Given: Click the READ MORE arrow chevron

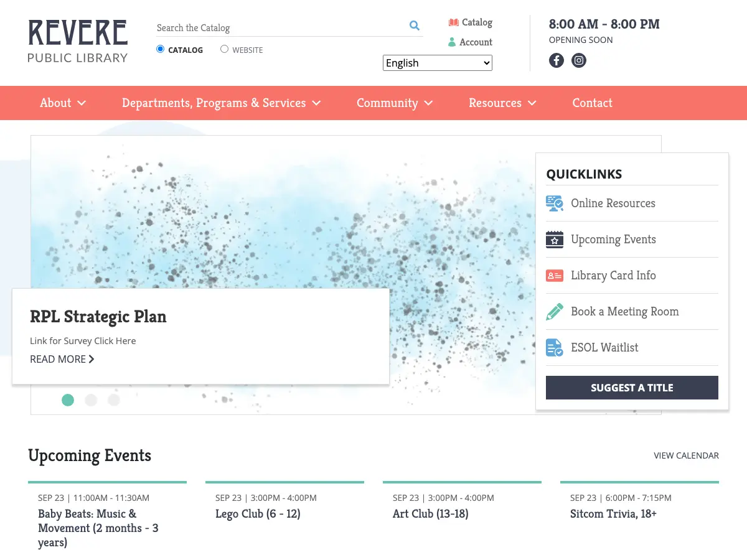Looking at the screenshot, I should tap(92, 359).
